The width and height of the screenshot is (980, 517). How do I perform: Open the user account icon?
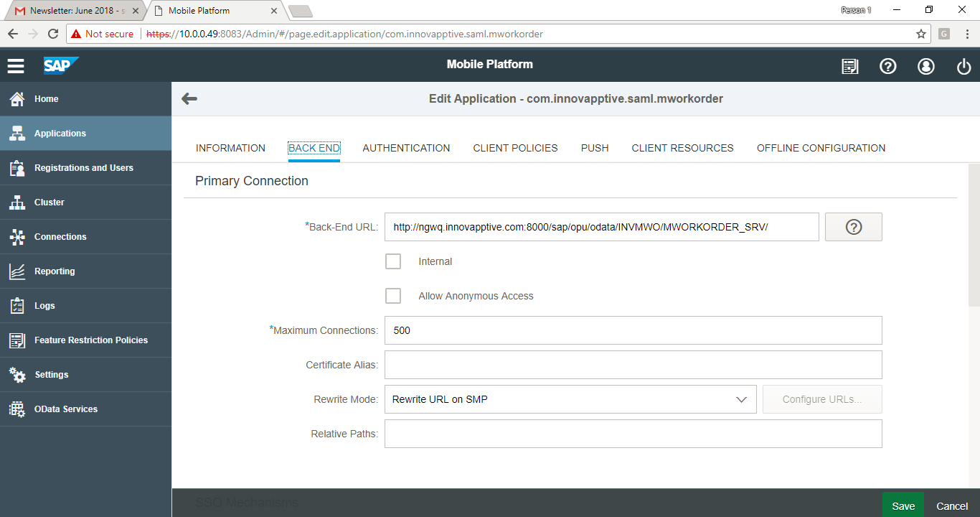coord(925,66)
